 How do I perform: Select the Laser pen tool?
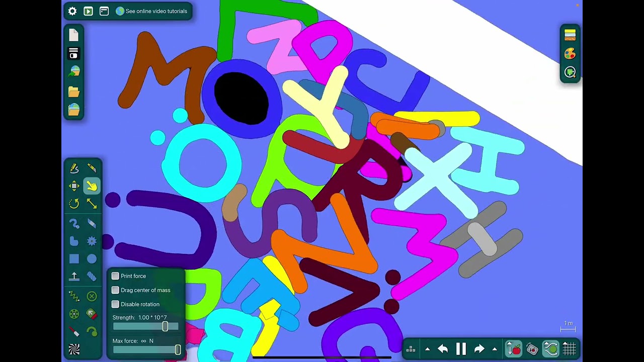[74, 332]
